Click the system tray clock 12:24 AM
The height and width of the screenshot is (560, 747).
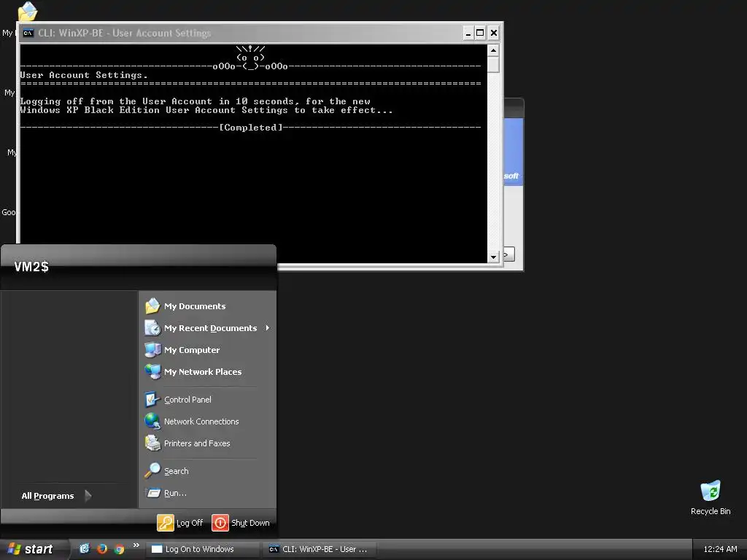(x=720, y=549)
